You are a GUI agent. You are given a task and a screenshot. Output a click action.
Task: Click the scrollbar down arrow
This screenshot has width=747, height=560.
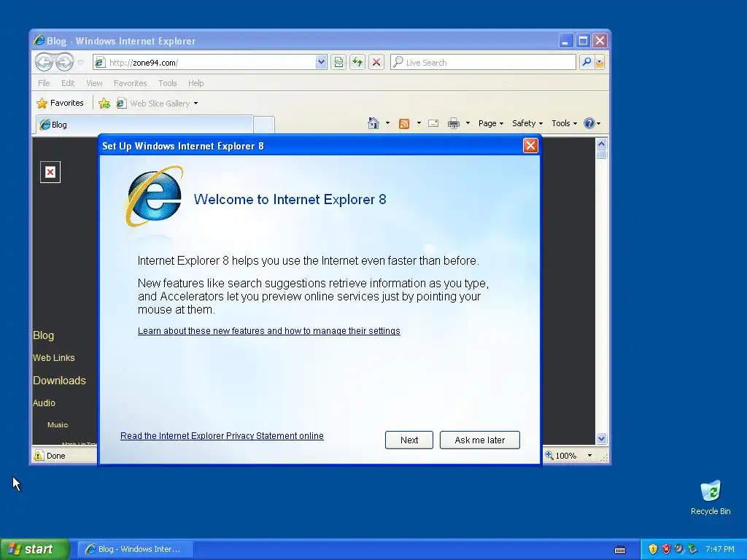(x=601, y=438)
